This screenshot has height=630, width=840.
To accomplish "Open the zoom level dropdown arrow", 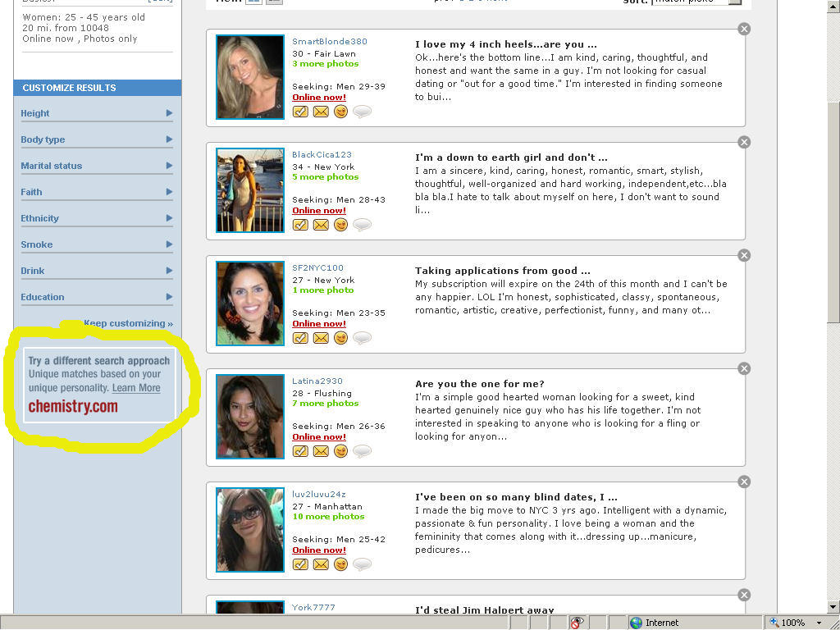I will (x=819, y=623).
